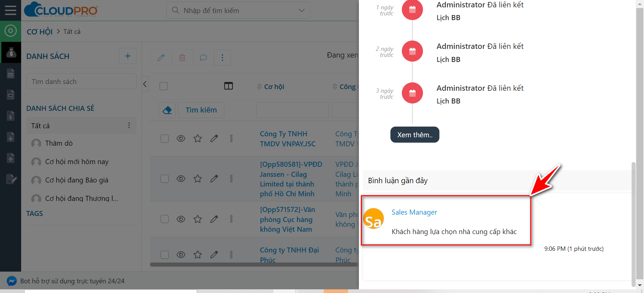Select the Cơ hội đang Báo giá list

(76, 180)
